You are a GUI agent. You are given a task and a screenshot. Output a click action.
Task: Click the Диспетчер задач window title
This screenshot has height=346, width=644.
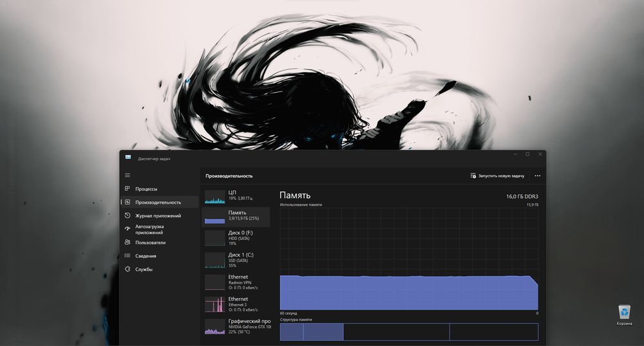pos(154,159)
